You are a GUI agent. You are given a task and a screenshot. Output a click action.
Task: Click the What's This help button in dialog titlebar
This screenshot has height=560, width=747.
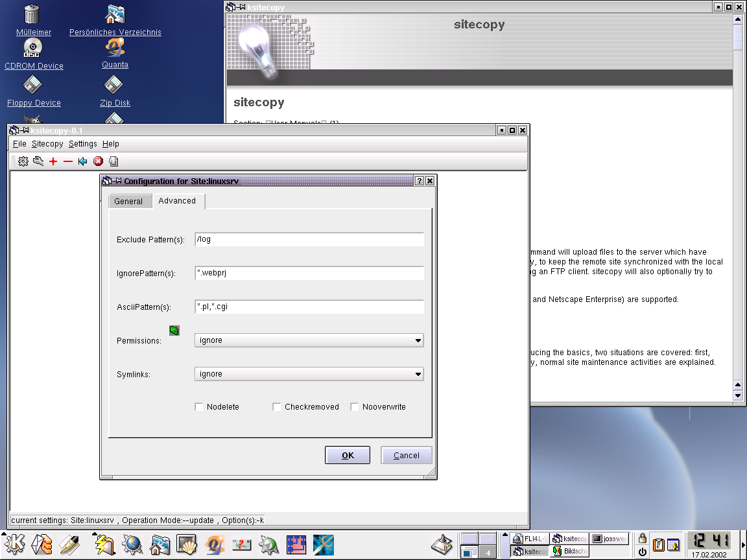click(420, 180)
